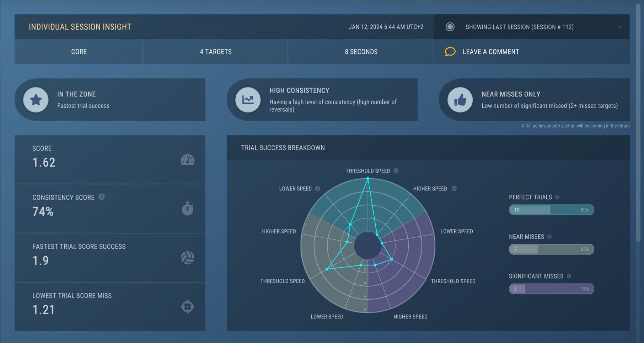
Task: Expand the session selection dropdown chevron
Action: 620,27
